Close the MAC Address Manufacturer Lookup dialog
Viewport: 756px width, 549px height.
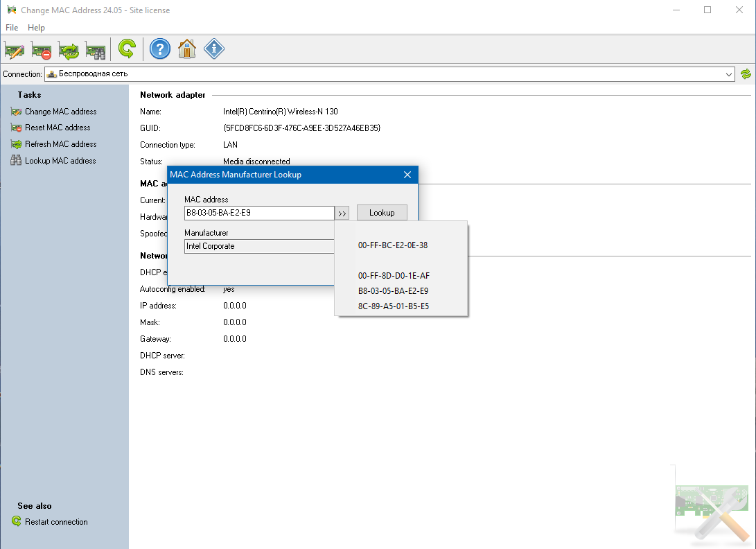coord(407,175)
